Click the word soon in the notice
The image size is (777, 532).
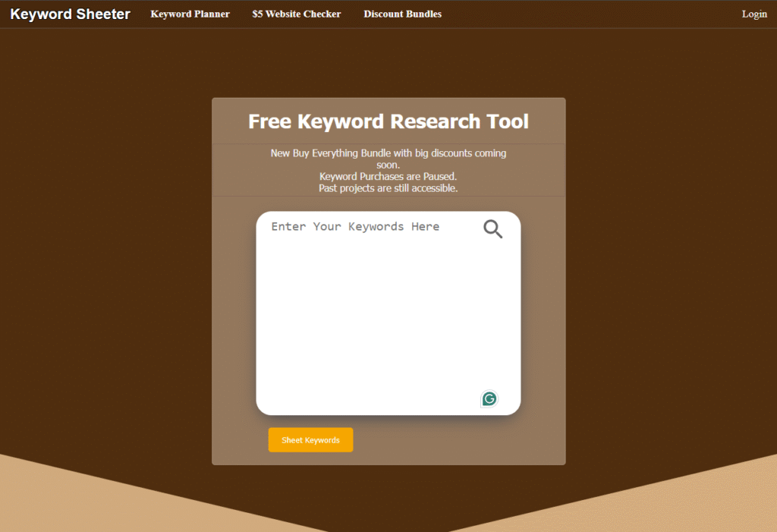coord(388,165)
